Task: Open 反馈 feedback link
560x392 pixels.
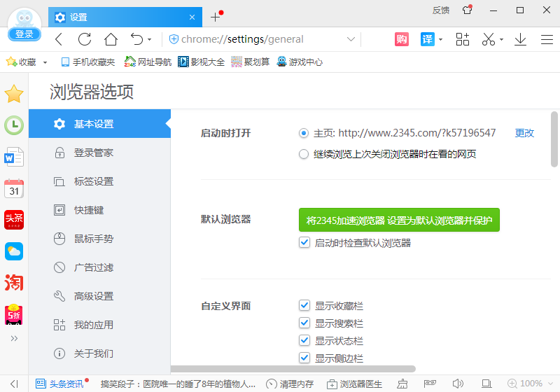Action: tap(441, 10)
